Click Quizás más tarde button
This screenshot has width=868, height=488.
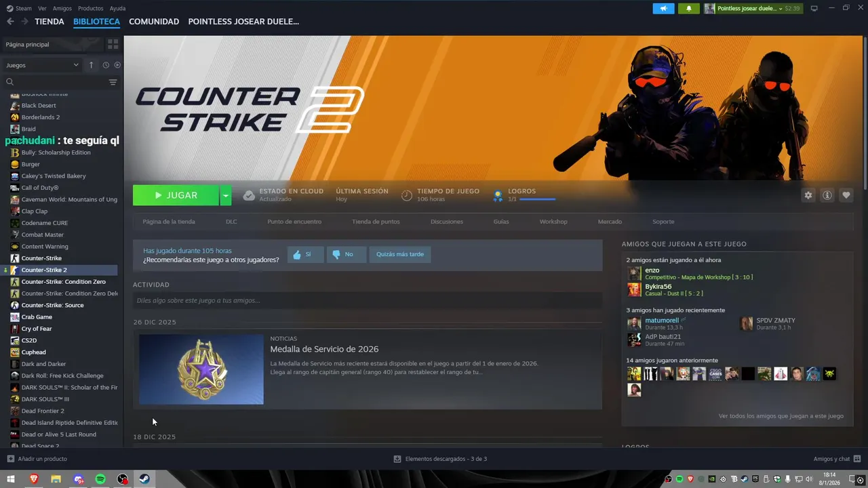tap(400, 255)
